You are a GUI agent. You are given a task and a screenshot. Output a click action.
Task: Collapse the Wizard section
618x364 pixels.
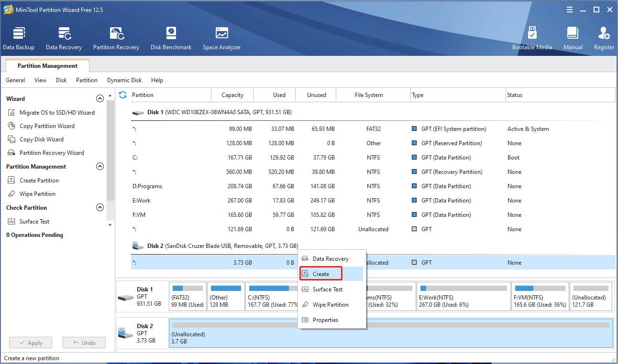coord(100,99)
